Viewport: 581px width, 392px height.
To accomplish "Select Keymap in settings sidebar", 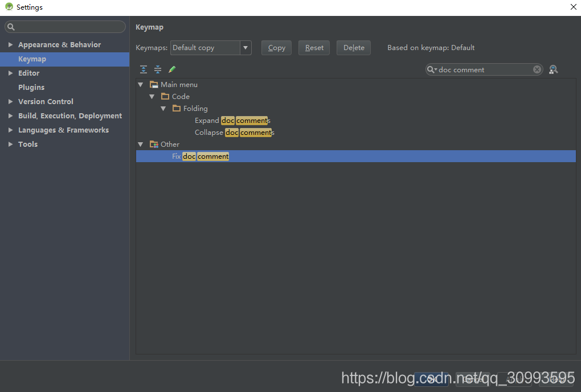I will click(x=64, y=59).
